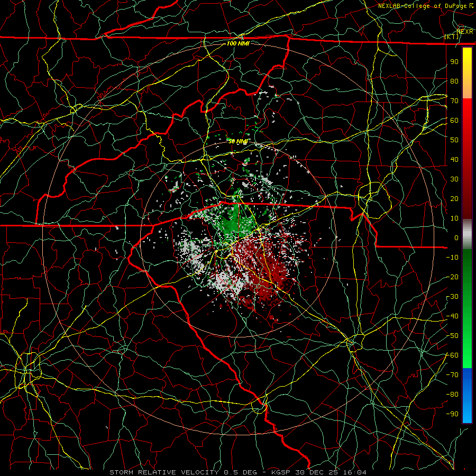Click the 40 value on the velocity scale
This screenshot has height=476, width=476.
click(x=454, y=159)
